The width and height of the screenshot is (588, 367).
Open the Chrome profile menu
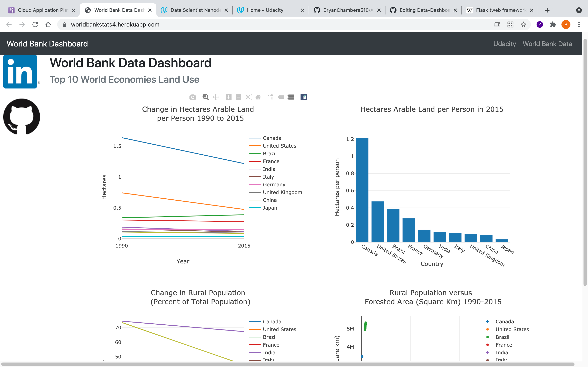(566, 24)
